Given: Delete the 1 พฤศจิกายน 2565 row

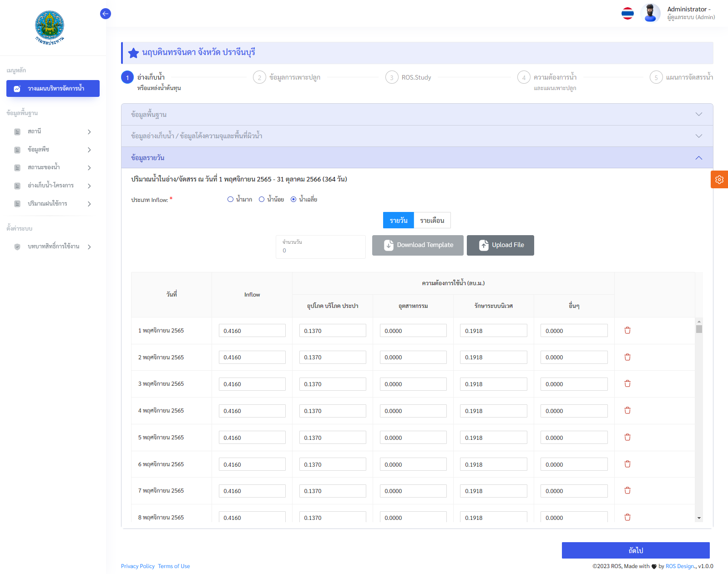Looking at the screenshot, I should coord(627,331).
